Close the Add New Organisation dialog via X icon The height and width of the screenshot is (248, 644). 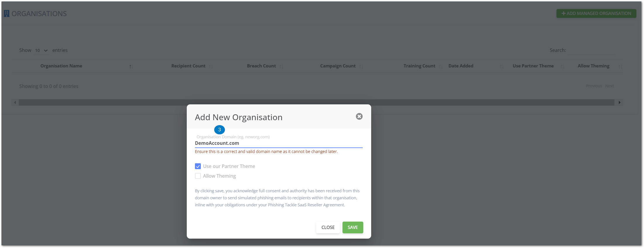point(359,116)
